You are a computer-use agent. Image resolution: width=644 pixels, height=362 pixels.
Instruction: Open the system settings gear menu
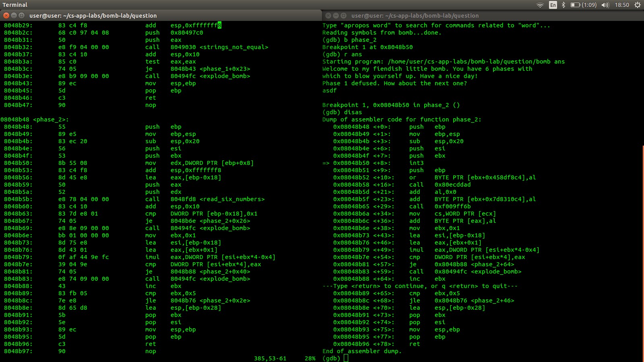tap(638, 5)
